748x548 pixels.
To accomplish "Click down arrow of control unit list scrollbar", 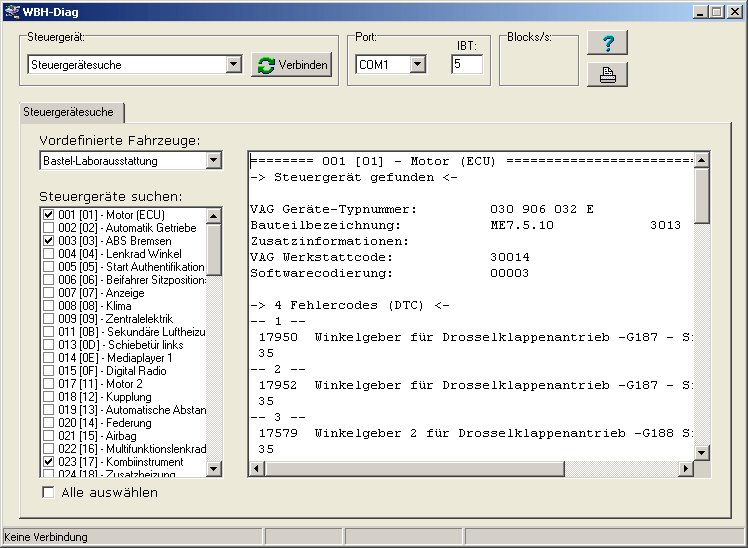I will 214,467.
